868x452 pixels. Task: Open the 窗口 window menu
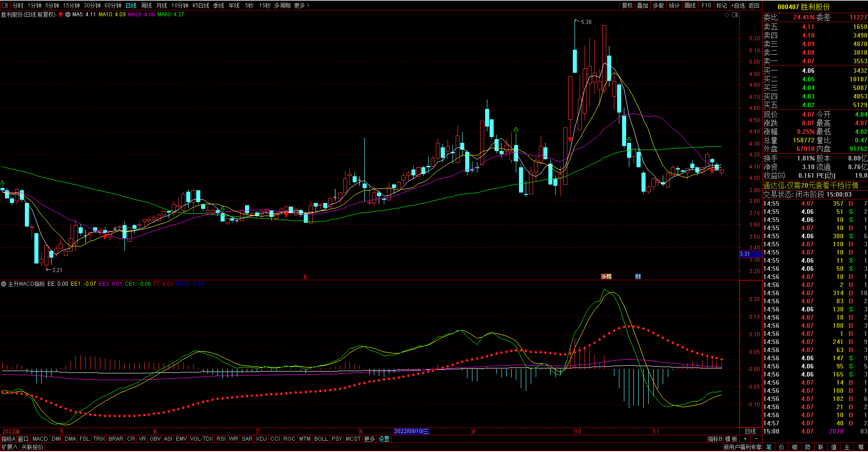(24, 439)
